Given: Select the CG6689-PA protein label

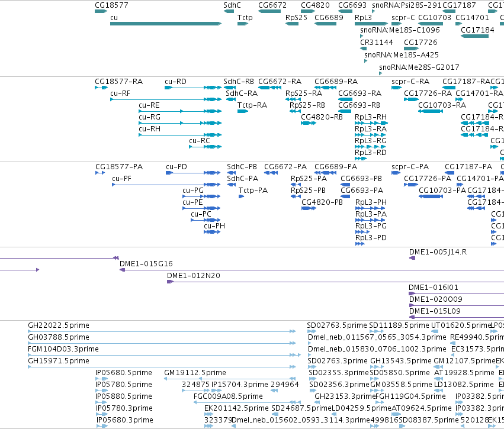Looking at the screenshot, I should pyautogui.click(x=336, y=167).
